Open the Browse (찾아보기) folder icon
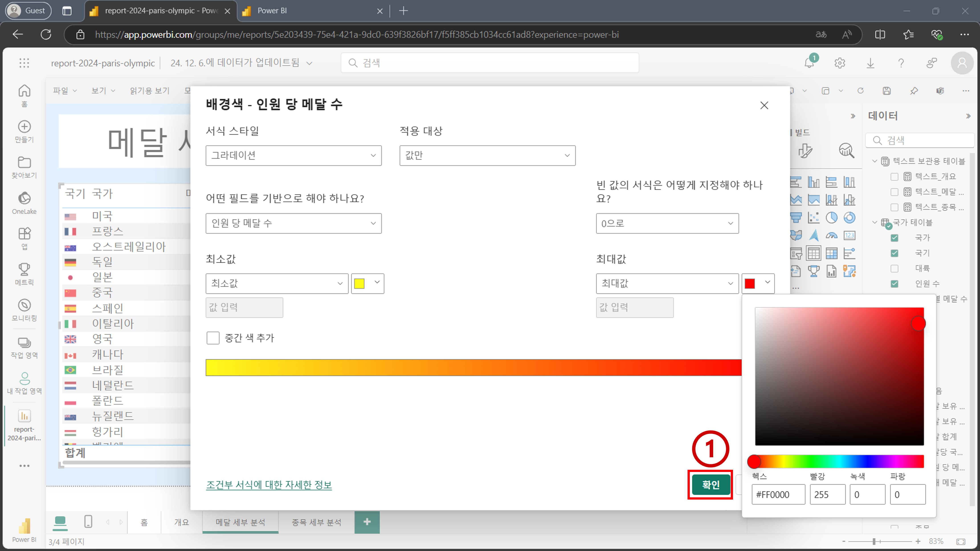 24,167
